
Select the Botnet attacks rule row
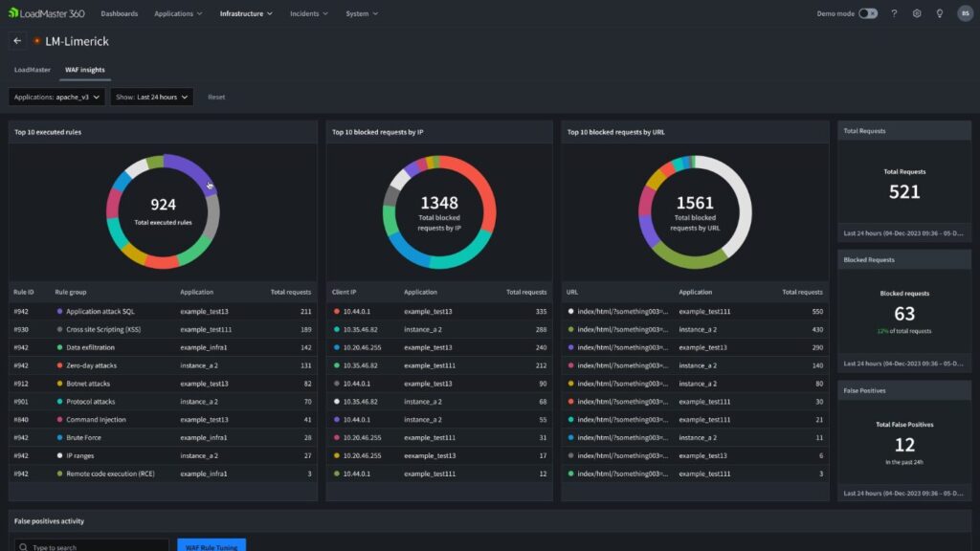(163, 384)
